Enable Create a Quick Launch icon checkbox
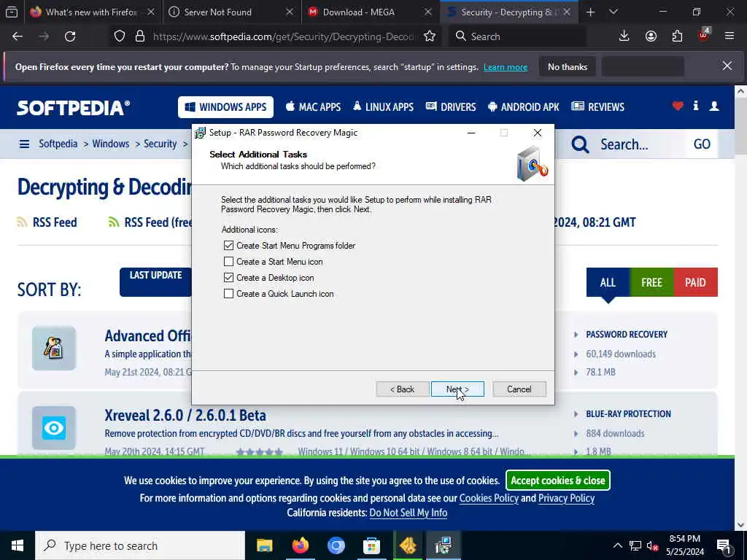 pos(228,294)
